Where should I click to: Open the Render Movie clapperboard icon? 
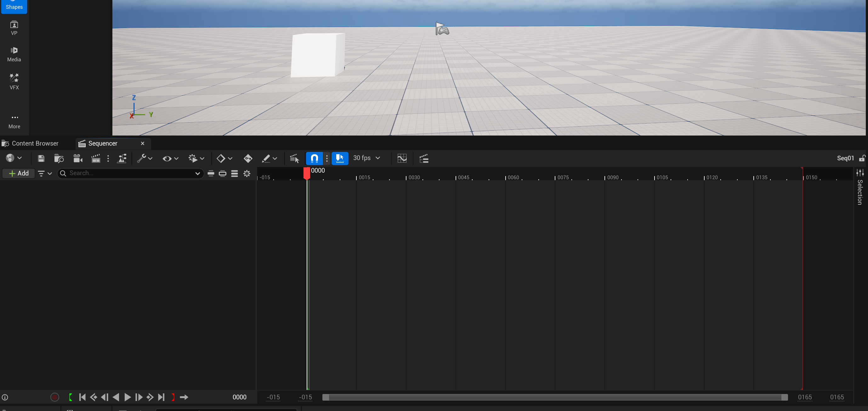click(96, 158)
